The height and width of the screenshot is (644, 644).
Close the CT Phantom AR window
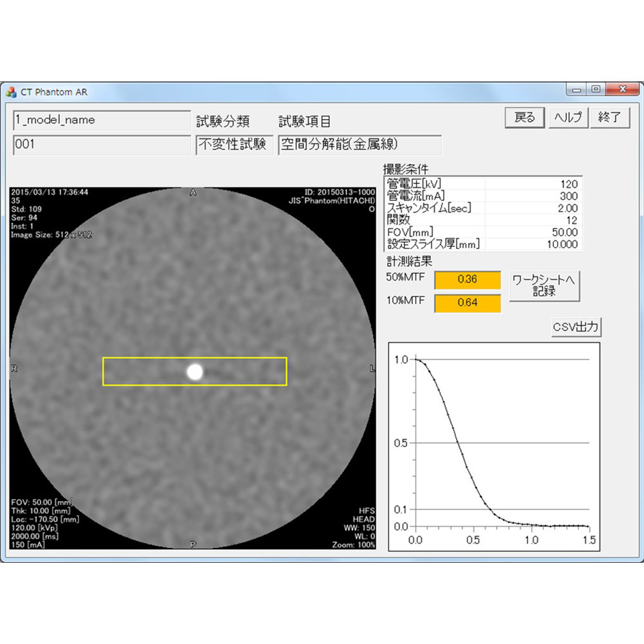[x=622, y=89]
